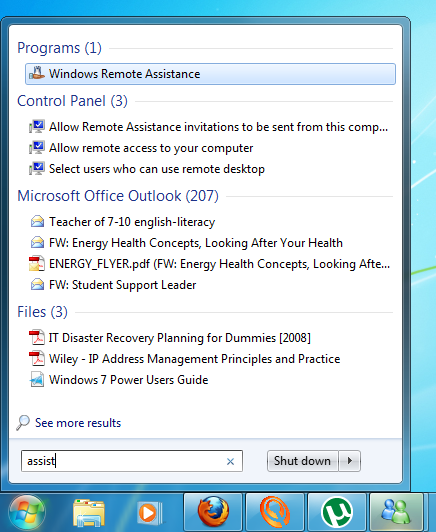This screenshot has height=532, width=436.
Task: Click the Shut down button
Action: pos(302,461)
